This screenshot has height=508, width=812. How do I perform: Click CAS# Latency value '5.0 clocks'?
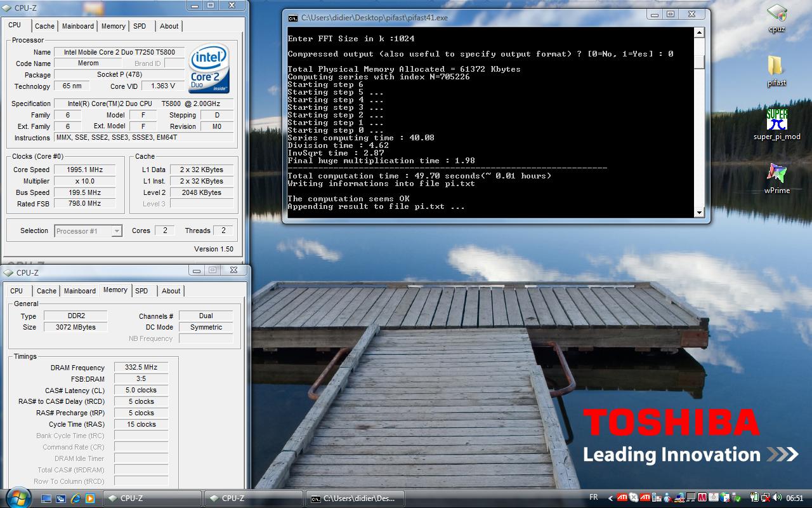pos(141,390)
